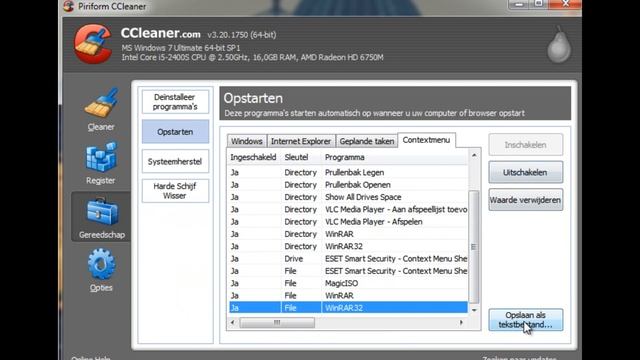Screen dimensions: 640x360
Task: Select the Prullenbak Openen row
Action: [348, 185]
